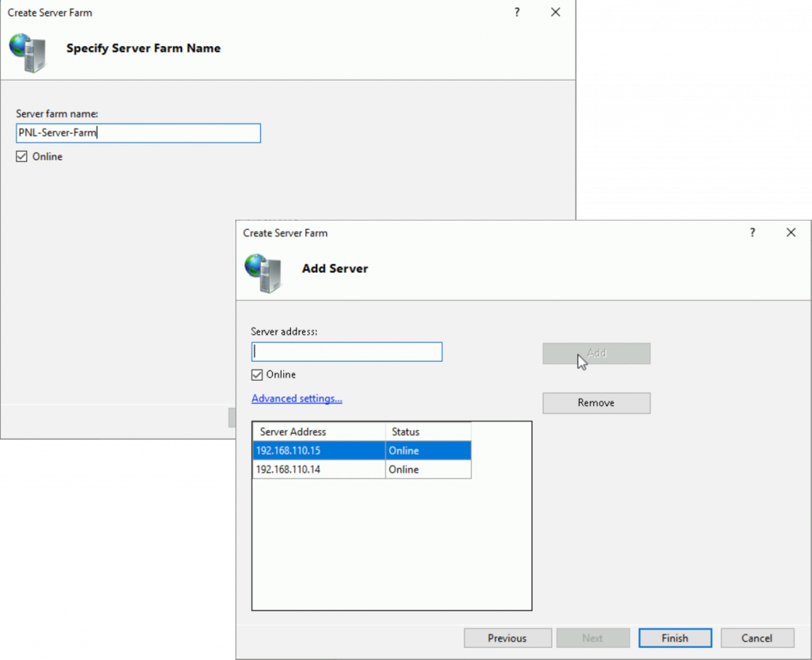This screenshot has height=660, width=812.
Task: Click the disabled Next button
Action: click(x=592, y=638)
